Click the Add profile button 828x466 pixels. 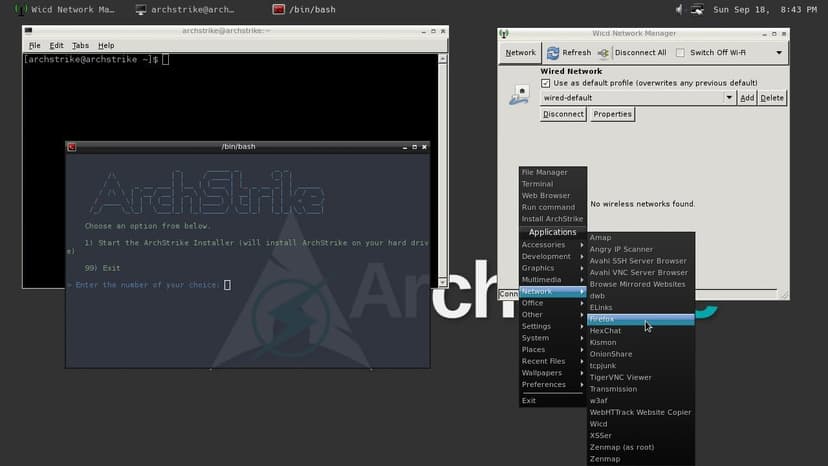click(x=747, y=98)
